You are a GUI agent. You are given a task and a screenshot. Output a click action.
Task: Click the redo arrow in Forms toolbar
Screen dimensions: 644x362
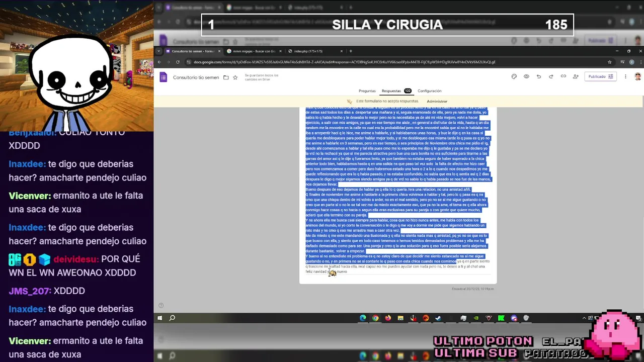(x=551, y=76)
